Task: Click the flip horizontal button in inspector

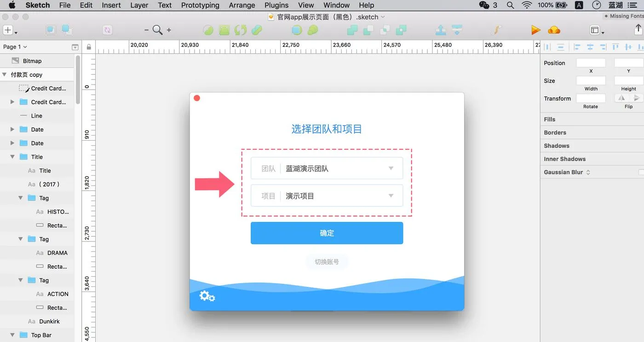Action: (x=621, y=98)
